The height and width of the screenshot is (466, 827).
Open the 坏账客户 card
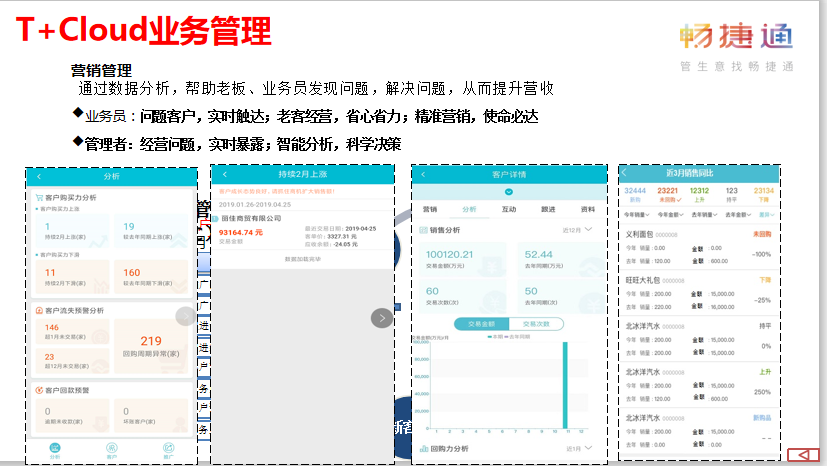point(151,415)
